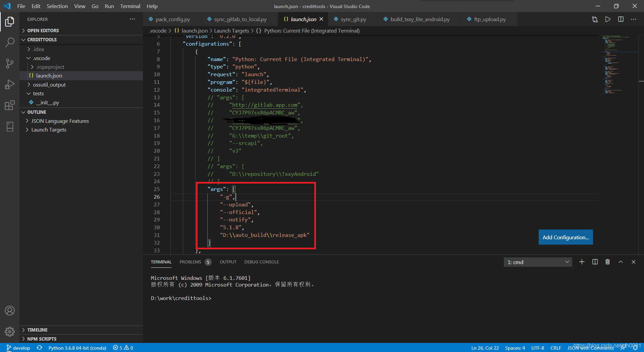Open the Source Control view
The width and height of the screenshot is (644, 352).
coord(10,63)
